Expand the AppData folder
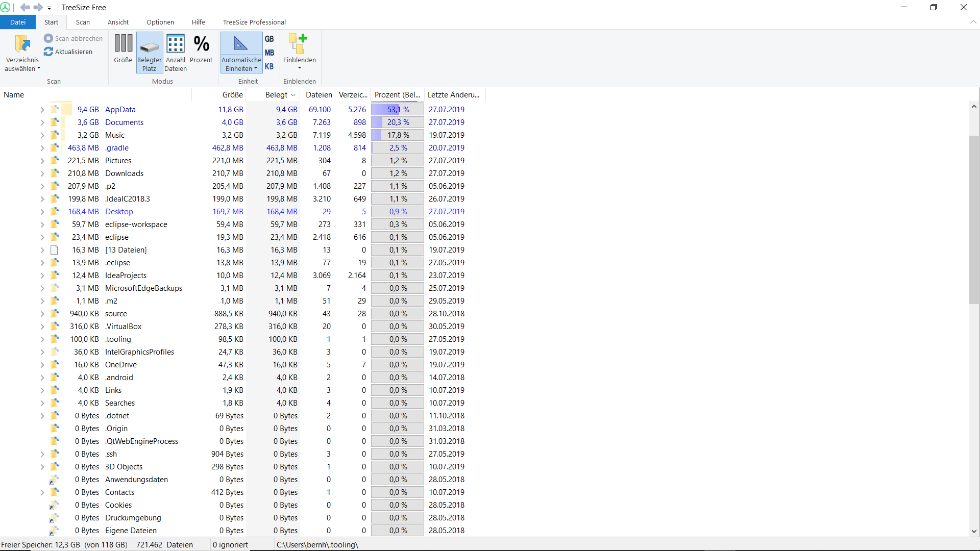This screenshot has width=980, height=551. (42, 110)
